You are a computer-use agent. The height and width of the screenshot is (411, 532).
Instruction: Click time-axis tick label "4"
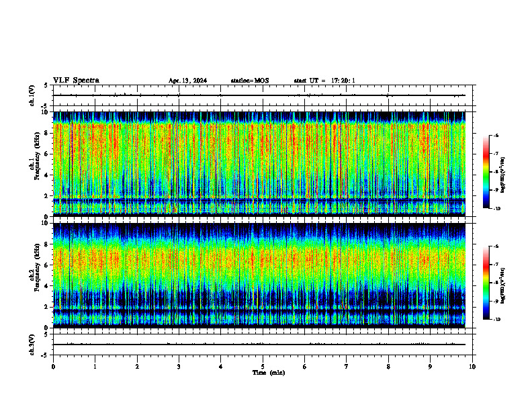[221, 367]
